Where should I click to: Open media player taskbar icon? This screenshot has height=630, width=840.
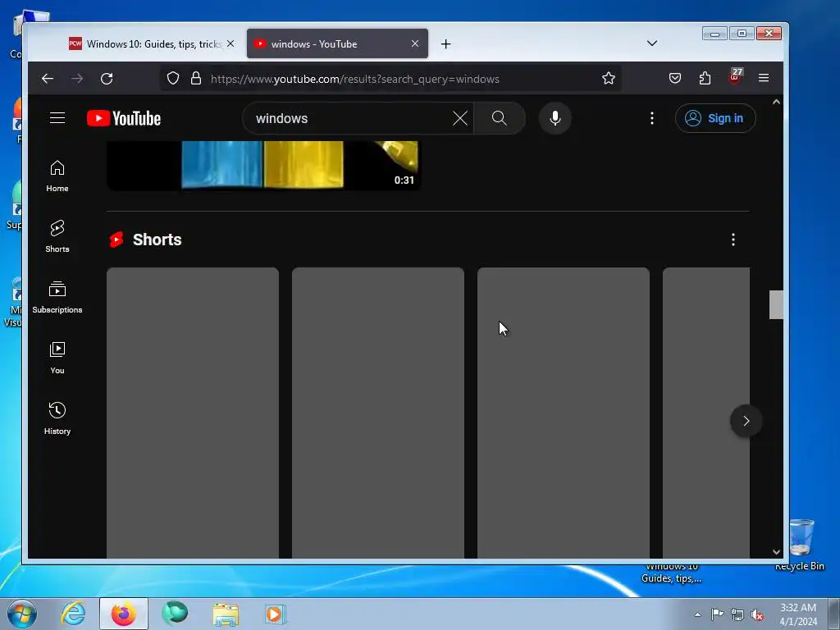[276, 614]
